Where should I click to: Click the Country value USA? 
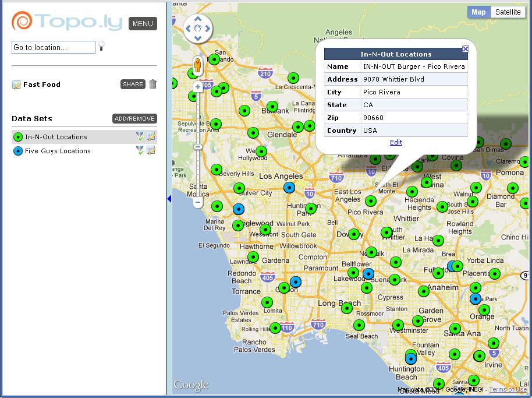[x=370, y=131]
